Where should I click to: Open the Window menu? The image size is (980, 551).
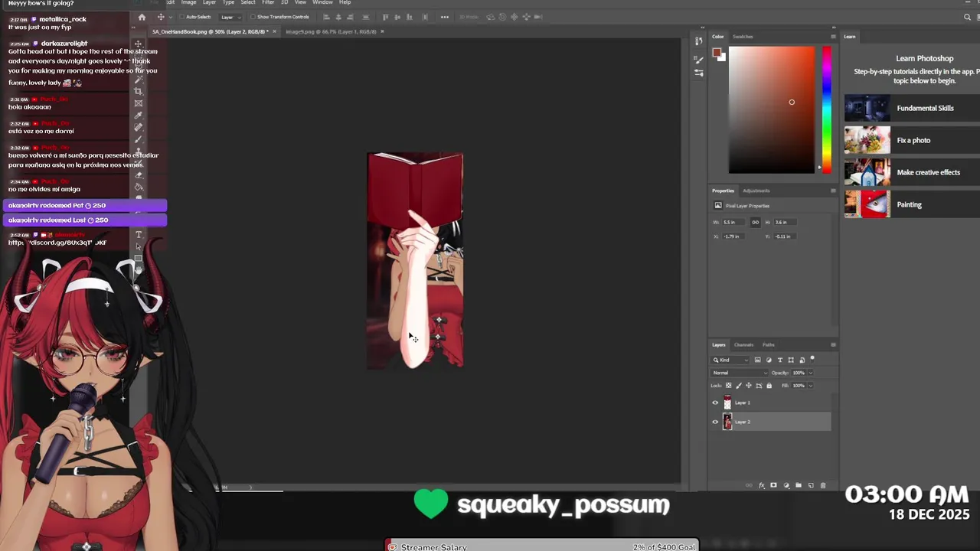point(322,2)
